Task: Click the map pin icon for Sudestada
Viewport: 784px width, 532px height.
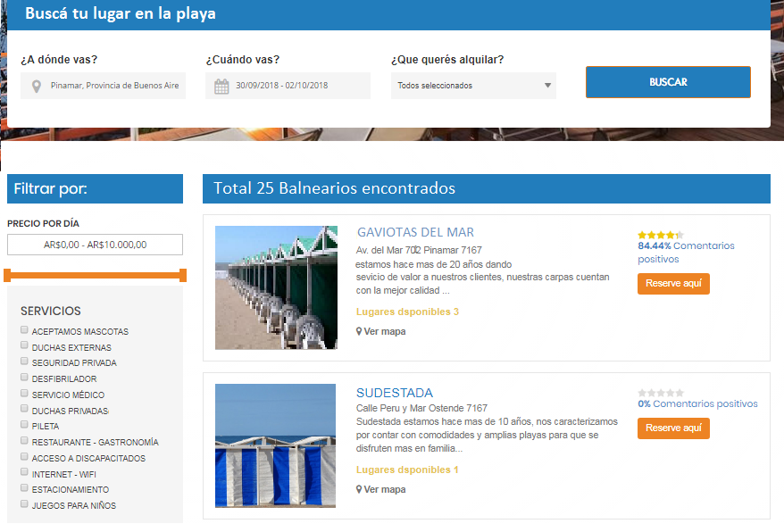Action: coord(359,489)
